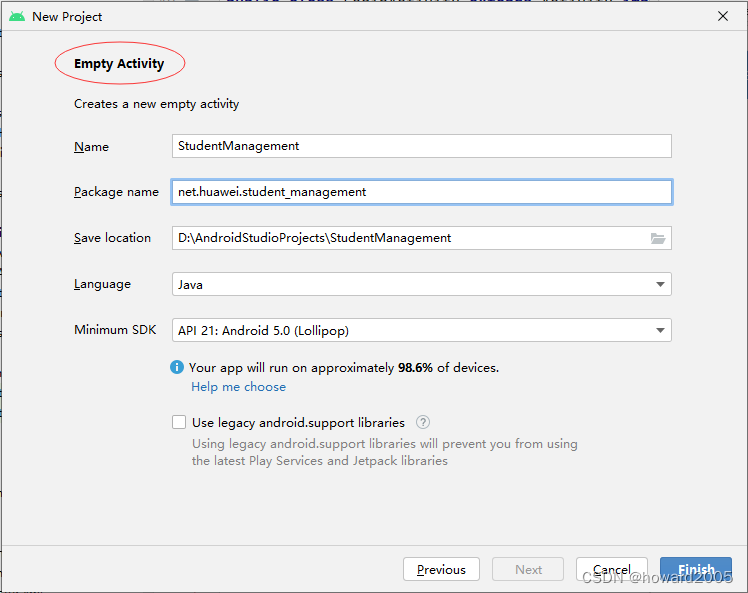Screen dimensions: 748x593
Task: Click the Android icon in title bar
Action: (x=17, y=16)
